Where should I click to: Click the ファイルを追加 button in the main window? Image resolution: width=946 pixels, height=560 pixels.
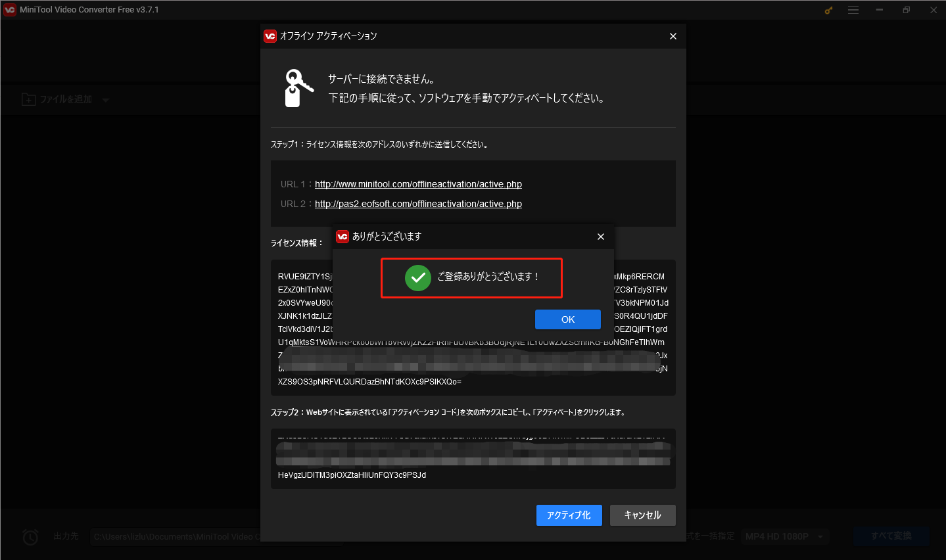point(57,99)
